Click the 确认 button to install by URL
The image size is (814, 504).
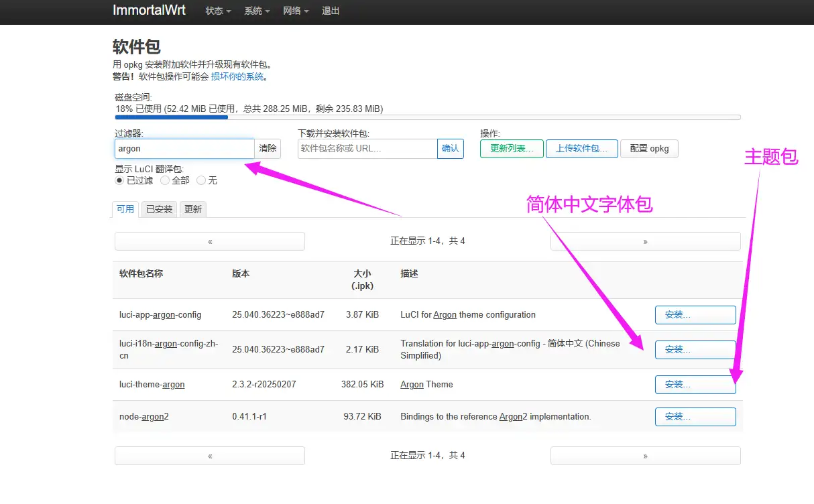point(450,148)
